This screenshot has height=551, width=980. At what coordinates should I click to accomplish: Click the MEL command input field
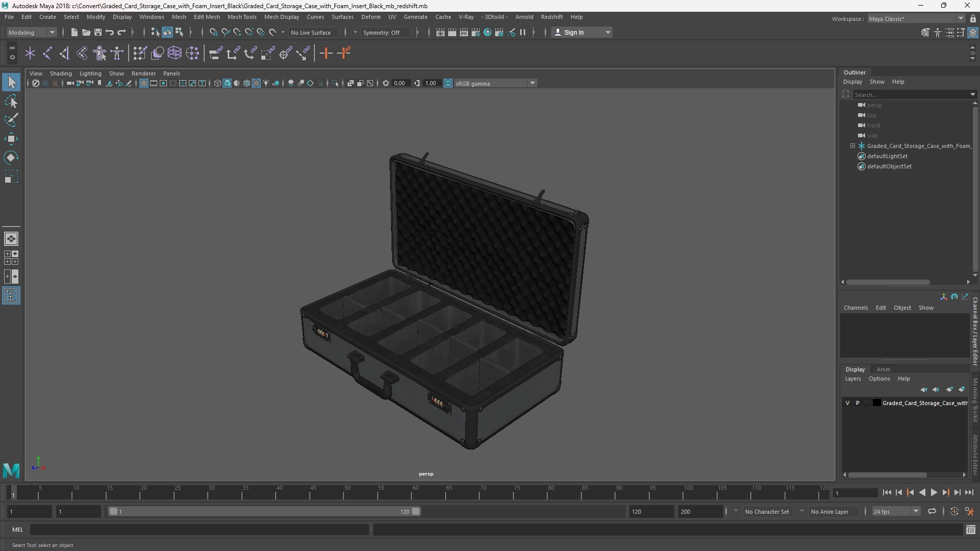coord(199,530)
